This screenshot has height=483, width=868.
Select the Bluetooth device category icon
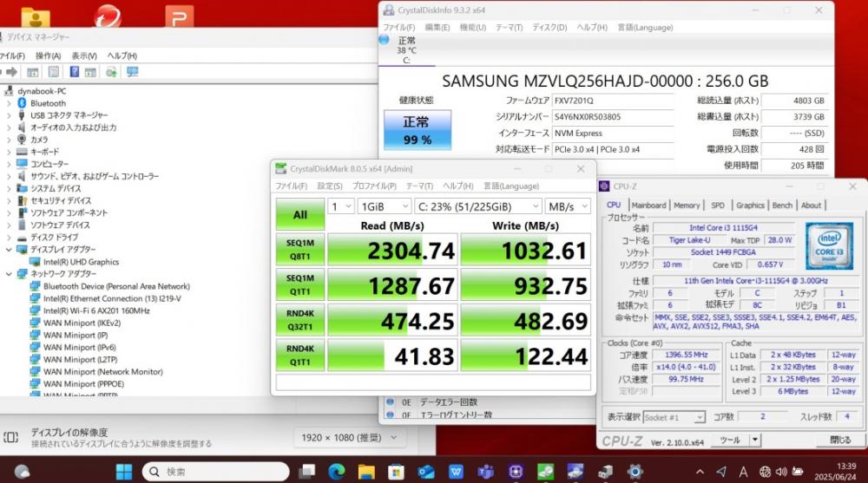click(22, 103)
